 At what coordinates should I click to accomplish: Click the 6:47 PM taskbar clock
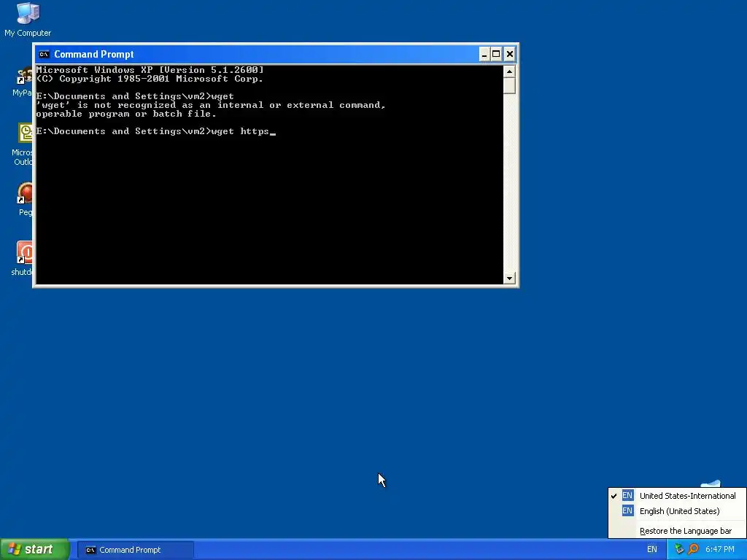pos(719,549)
